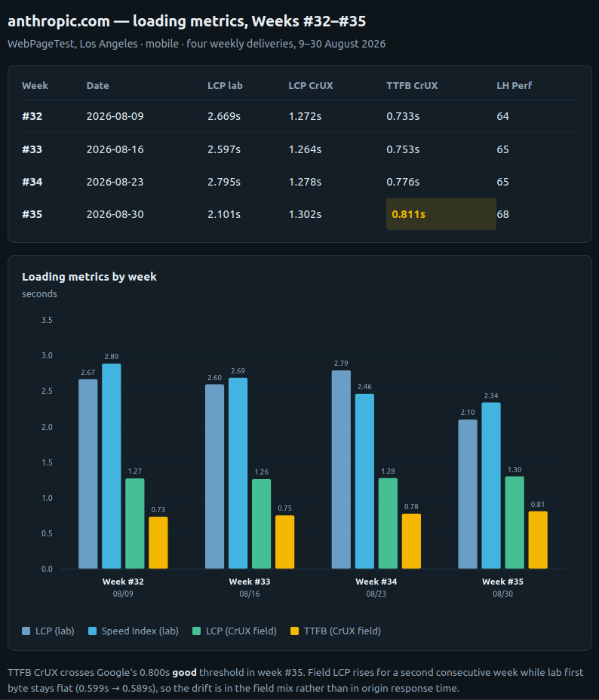The height and width of the screenshot is (700, 599).
Task: Select the #32 week row label
Action: 32,116
